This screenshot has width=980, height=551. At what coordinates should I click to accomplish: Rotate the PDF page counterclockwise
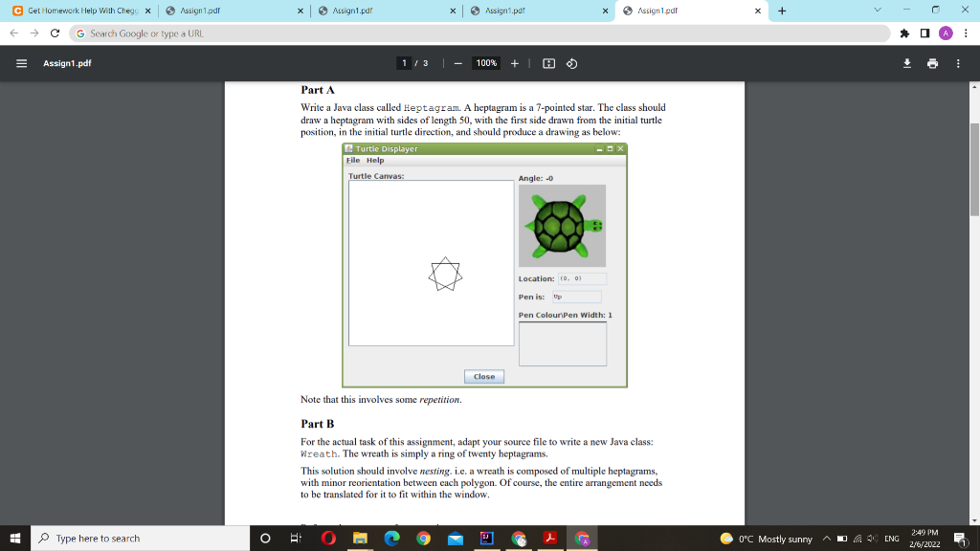pos(571,63)
